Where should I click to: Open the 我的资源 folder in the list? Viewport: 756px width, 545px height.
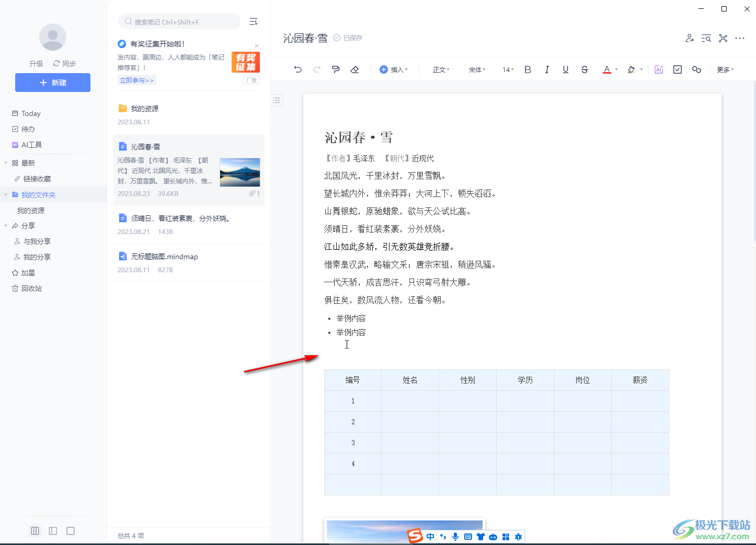(189, 115)
